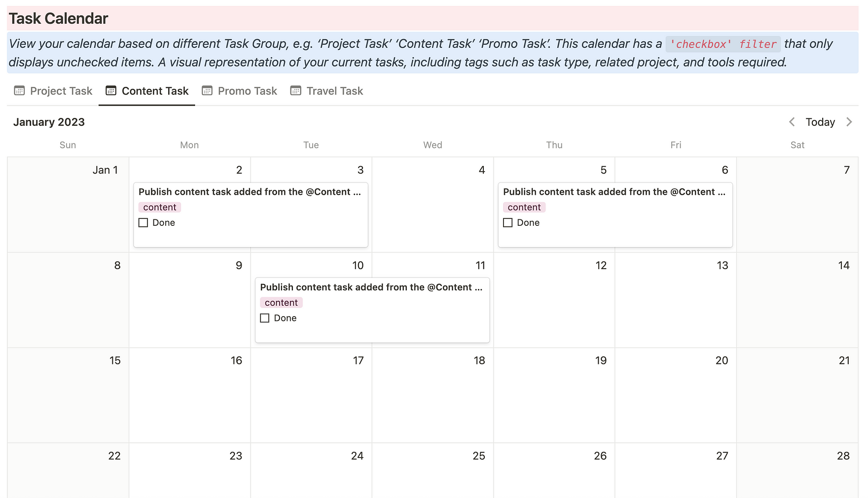This screenshot has height=498, width=868.
Task: Go to the next month arrow
Action: click(849, 122)
